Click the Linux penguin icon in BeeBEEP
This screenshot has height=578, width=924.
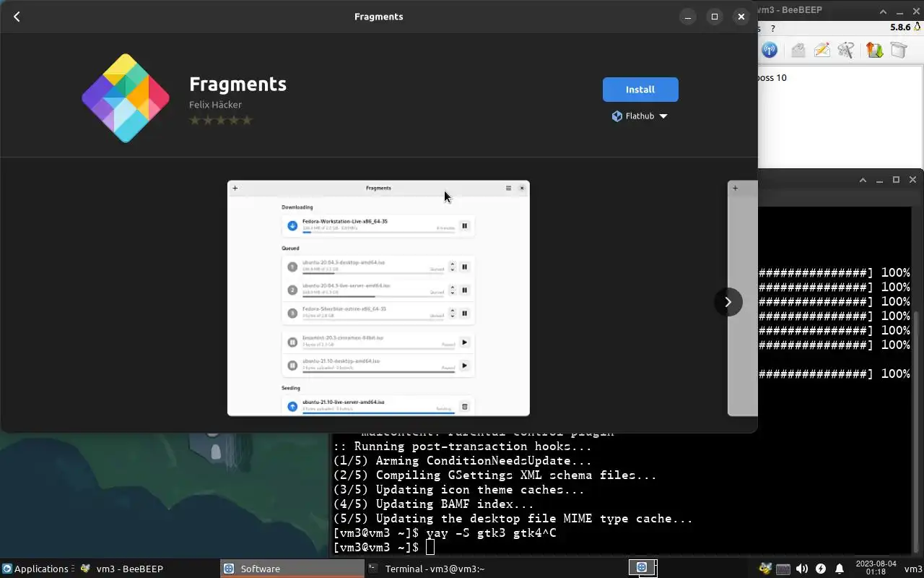918,27
